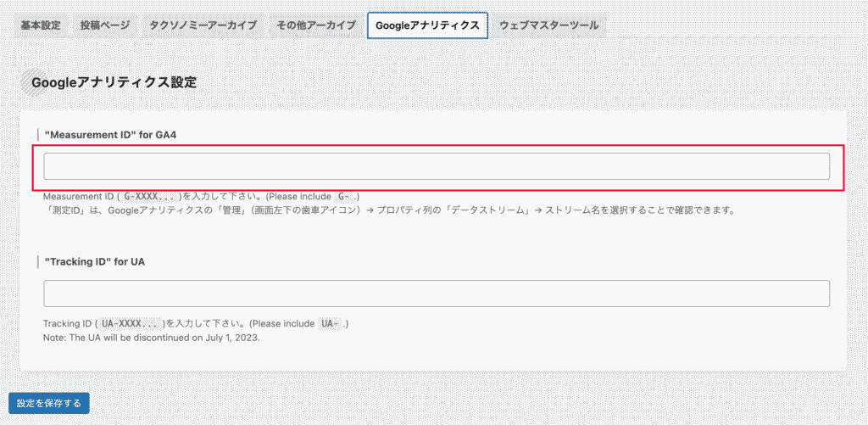The height and width of the screenshot is (425, 868).
Task: Open the ウェブマスターツール tab
Action: click(x=550, y=25)
